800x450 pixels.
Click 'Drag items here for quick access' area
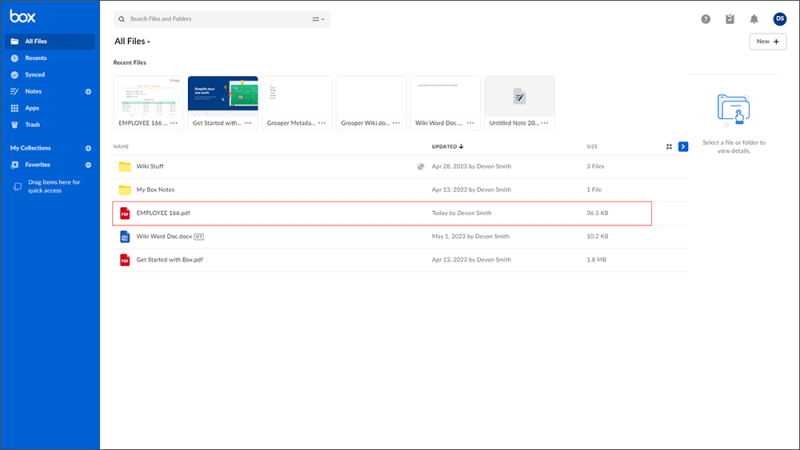48,186
